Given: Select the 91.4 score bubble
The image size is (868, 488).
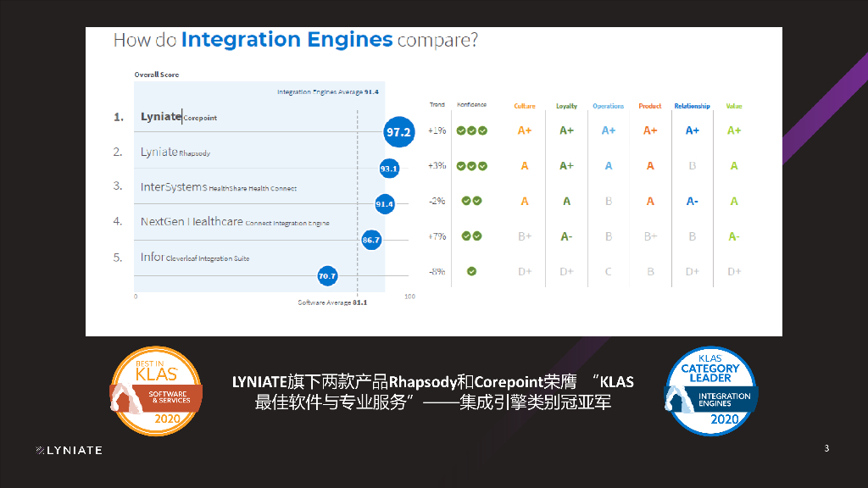Looking at the screenshot, I should 385,204.
